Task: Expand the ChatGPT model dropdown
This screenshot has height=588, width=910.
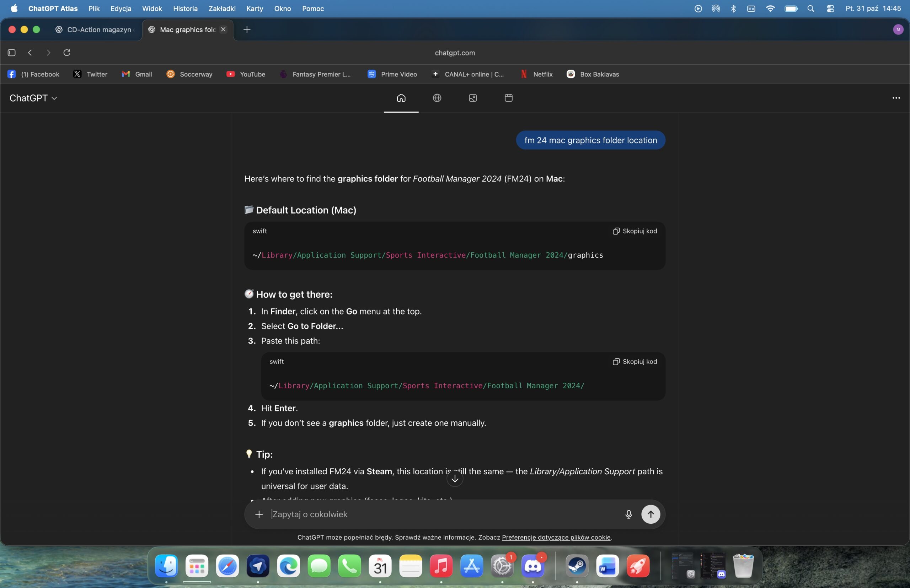Action: pyautogui.click(x=33, y=98)
